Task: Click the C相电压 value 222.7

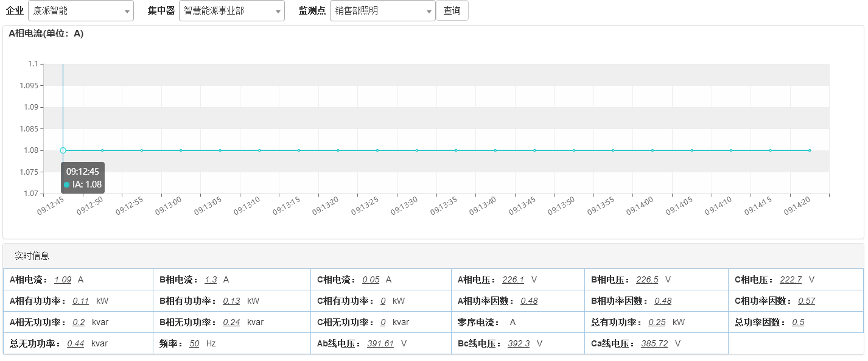Action: (x=790, y=279)
